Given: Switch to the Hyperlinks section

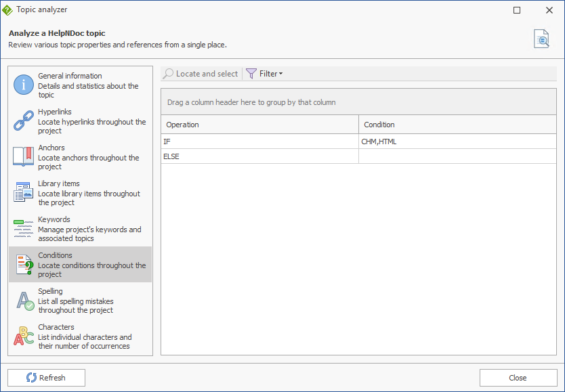Looking at the screenshot, I should coord(80,121).
